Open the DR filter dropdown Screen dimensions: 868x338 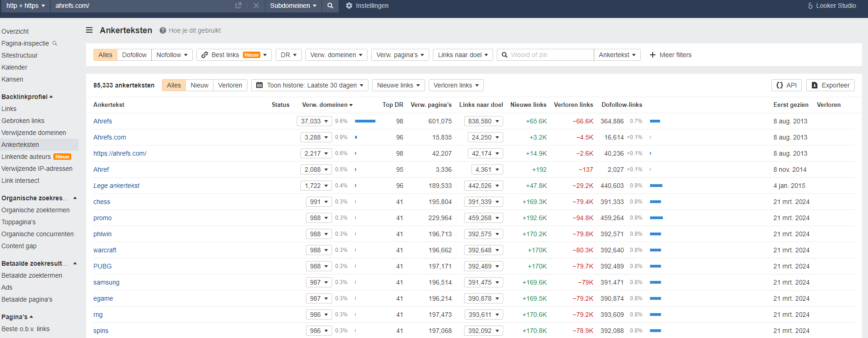tap(289, 55)
